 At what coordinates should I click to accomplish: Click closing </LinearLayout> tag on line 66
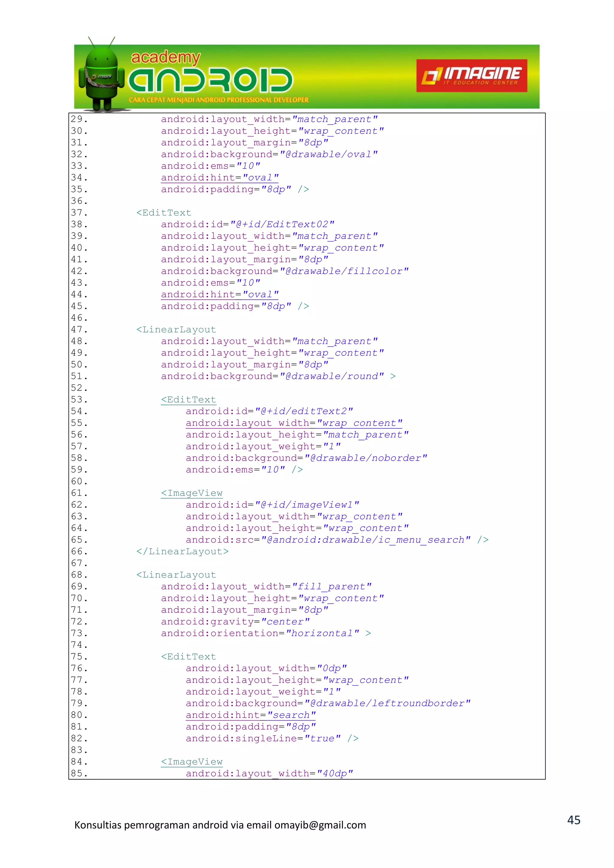click(x=183, y=551)
